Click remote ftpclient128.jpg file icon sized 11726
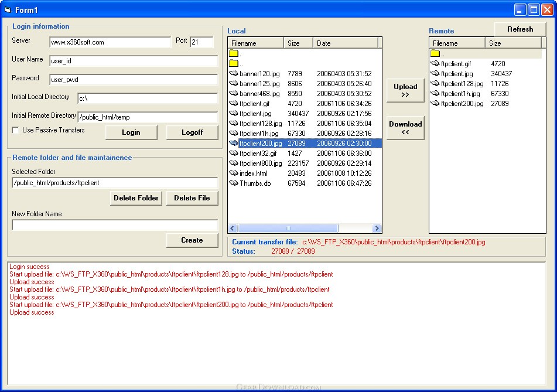Screen dimensions: 557x392 [x=435, y=84]
